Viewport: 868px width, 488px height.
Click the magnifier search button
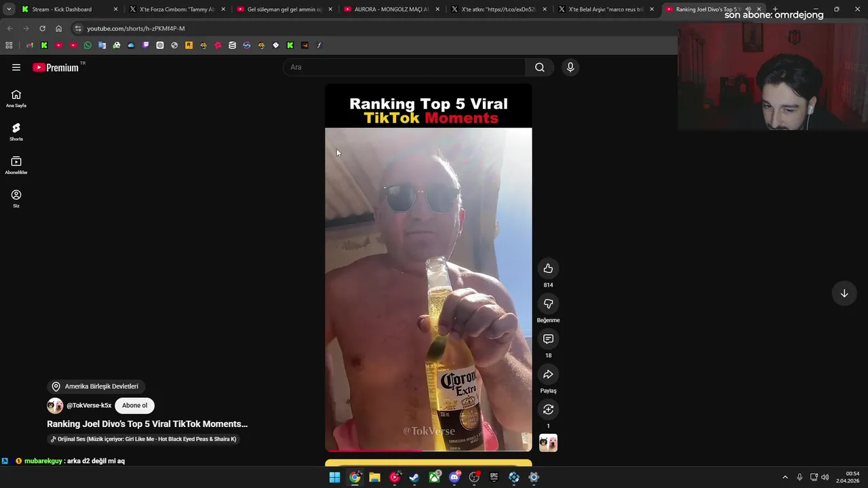pyautogui.click(x=540, y=67)
